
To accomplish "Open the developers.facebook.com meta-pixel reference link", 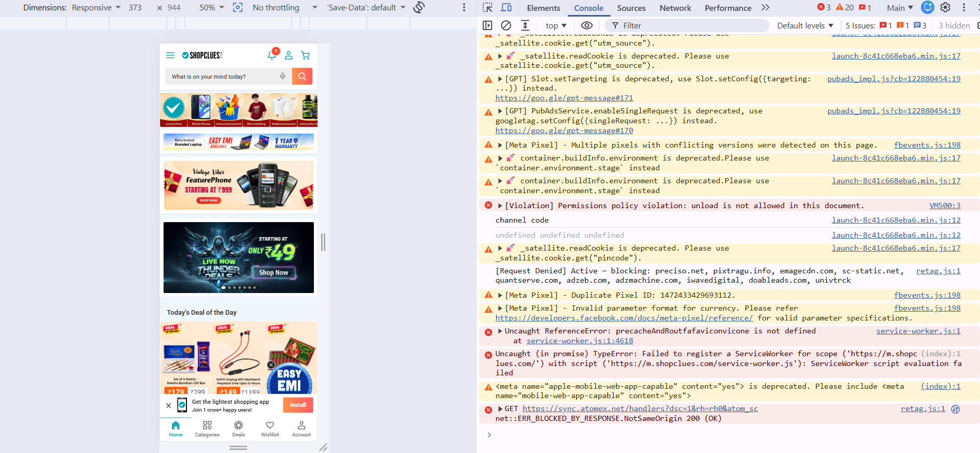I will 624,318.
